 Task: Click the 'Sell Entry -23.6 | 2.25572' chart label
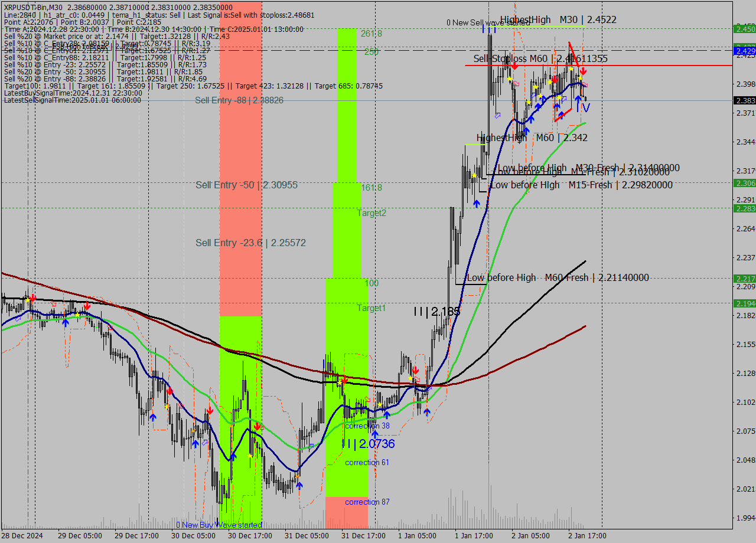[251, 243]
